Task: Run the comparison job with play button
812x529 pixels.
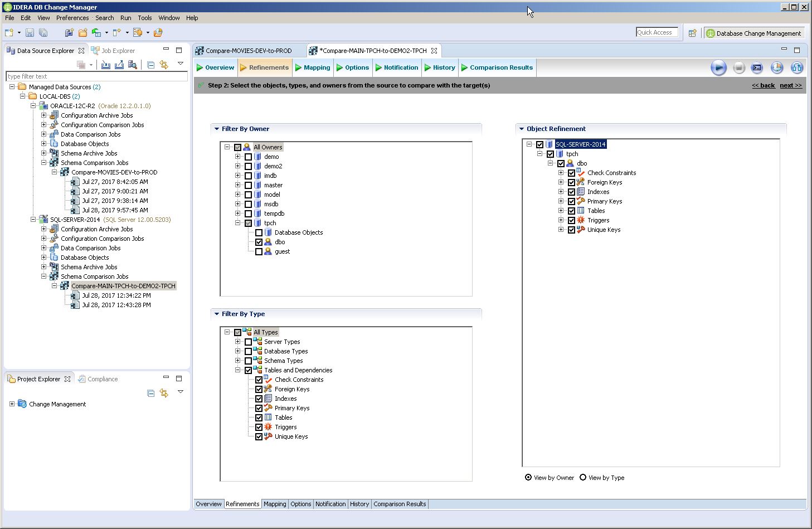Action: pos(718,68)
